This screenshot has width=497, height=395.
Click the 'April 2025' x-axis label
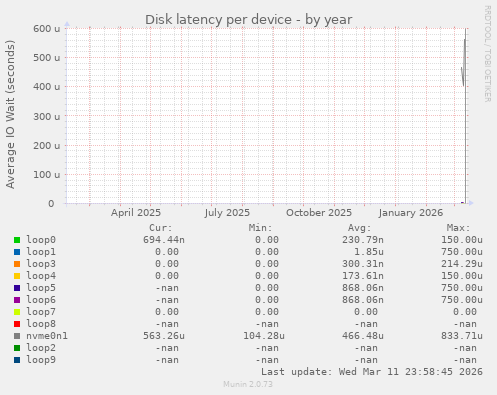pos(136,213)
